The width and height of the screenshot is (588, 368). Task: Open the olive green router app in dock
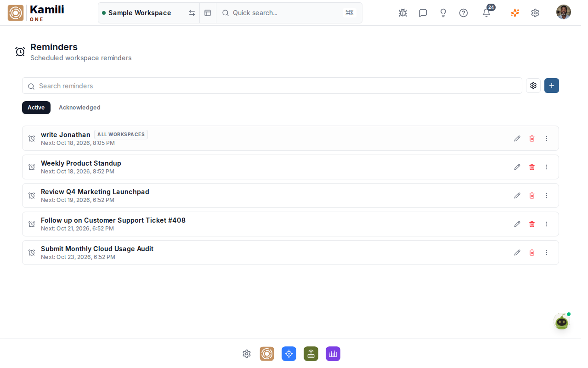tap(311, 354)
